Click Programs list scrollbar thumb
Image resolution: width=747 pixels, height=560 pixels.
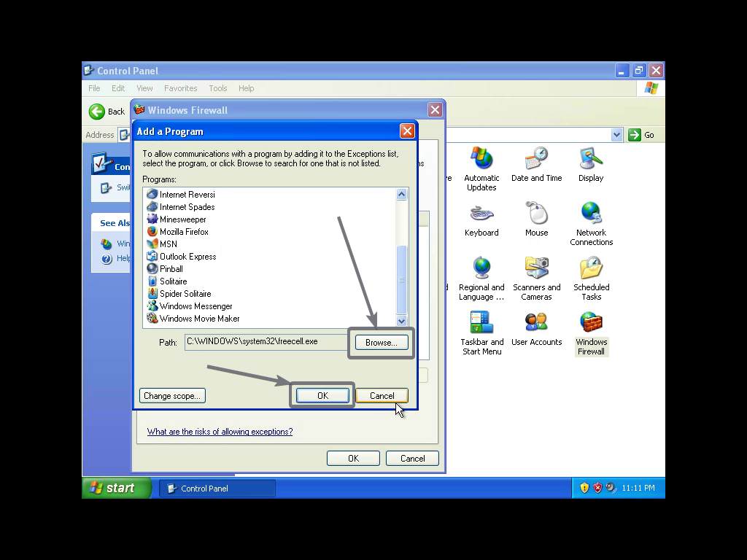click(402, 279)
